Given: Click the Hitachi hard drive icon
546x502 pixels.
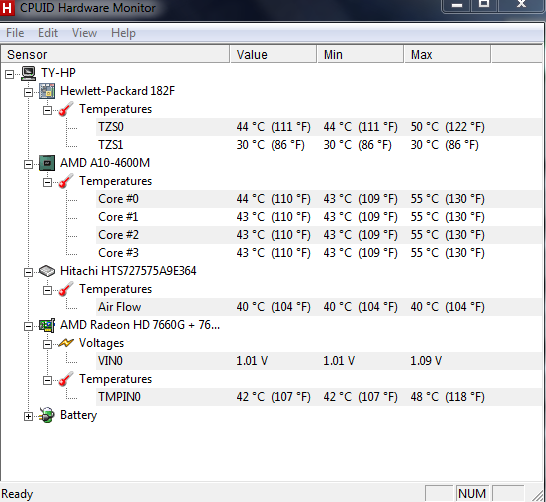Looking at the screenshot, I should tap(47, 271).
